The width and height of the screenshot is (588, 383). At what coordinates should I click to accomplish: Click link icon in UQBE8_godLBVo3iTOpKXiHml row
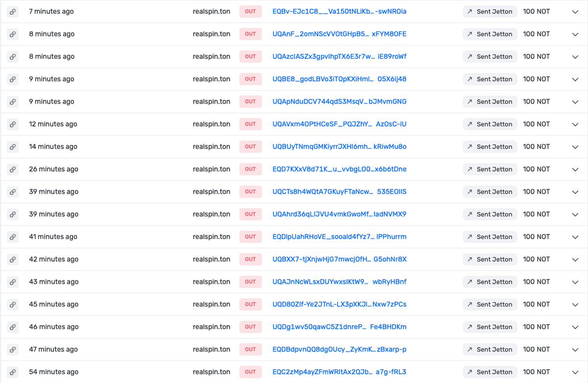pos(13,79)
